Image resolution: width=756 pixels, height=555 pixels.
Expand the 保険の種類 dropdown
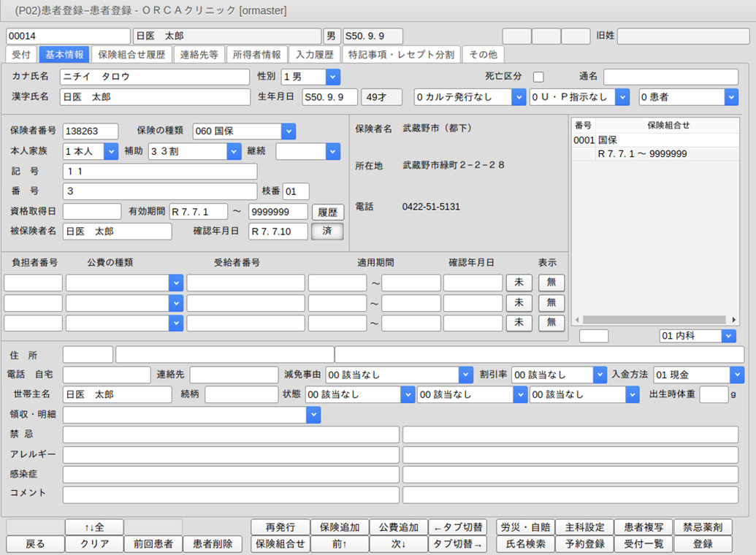289,131
